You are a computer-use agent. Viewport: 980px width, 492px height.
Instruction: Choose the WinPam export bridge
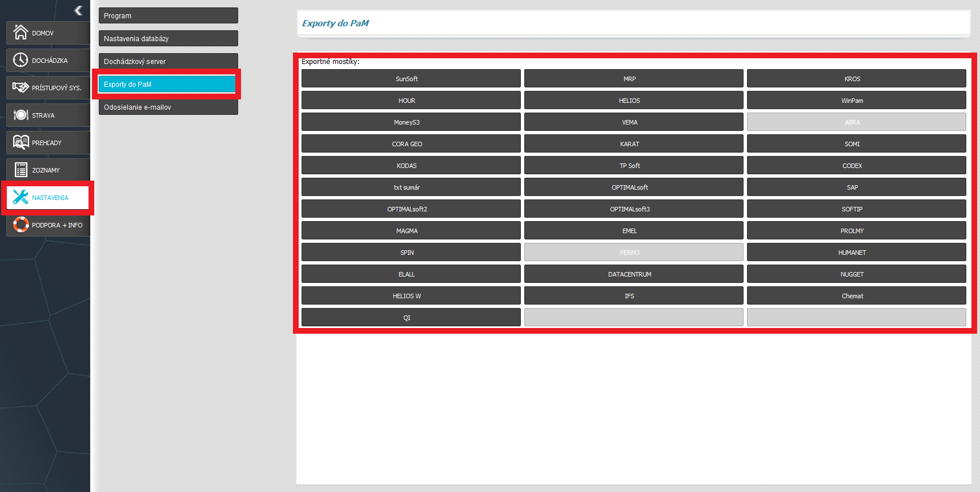pos(857,100)
